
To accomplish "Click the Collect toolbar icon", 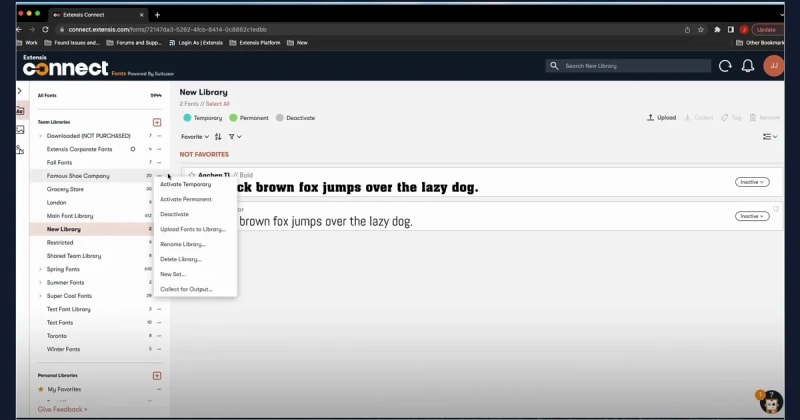I will pyautogui.click(x=698, y=117).
